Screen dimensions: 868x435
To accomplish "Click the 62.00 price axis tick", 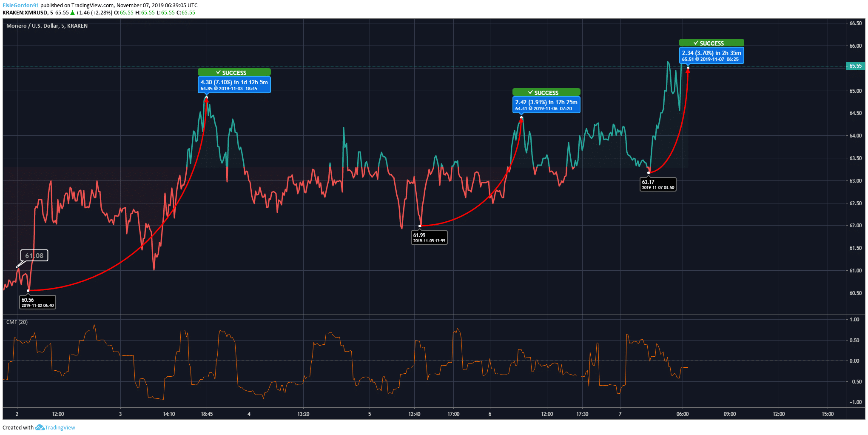I will pyautogui.click(x=856, y=226).
